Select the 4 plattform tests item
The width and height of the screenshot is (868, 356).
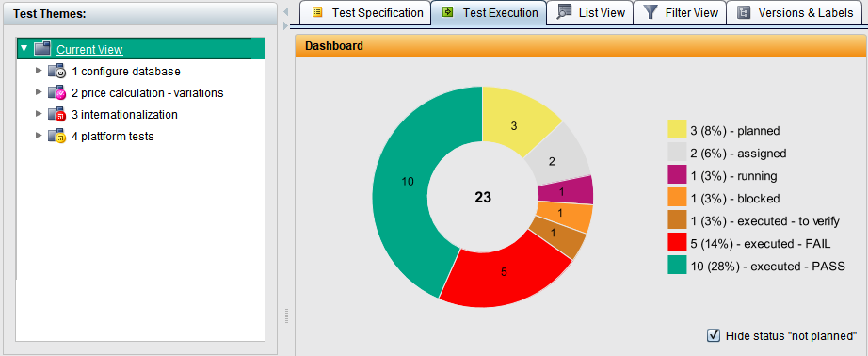coord(113,137)
